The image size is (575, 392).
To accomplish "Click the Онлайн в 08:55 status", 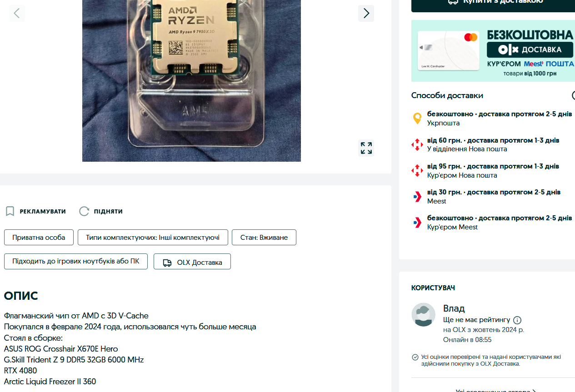I will 467,340.
